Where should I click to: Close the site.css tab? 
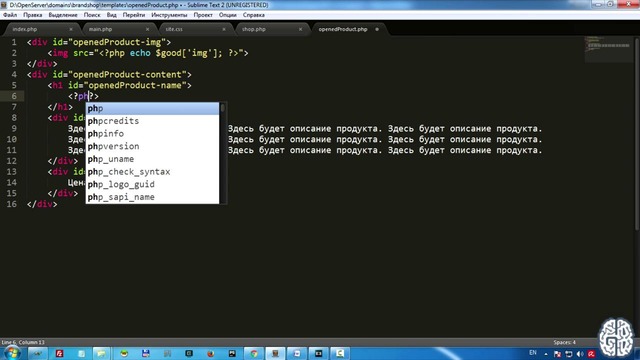224,29
